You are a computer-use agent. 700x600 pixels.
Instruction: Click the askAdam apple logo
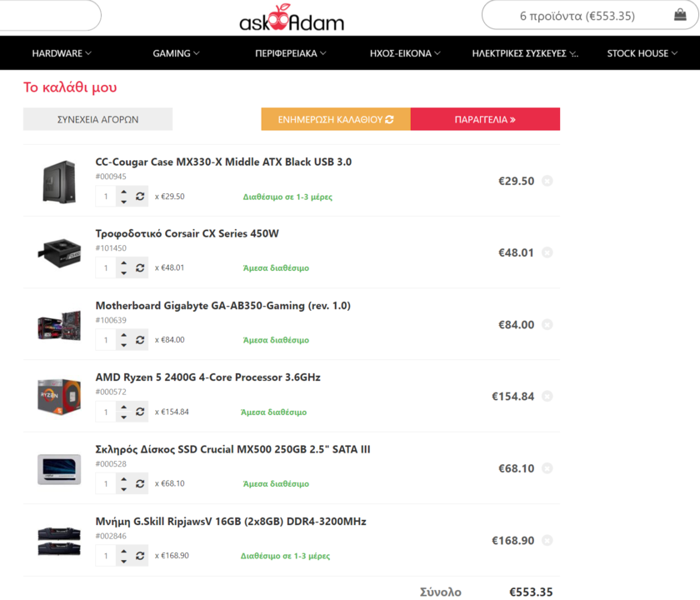[292, 17]
